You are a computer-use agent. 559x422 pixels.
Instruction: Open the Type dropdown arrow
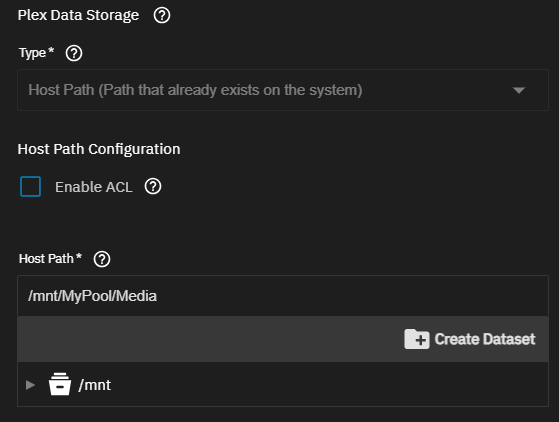(519, 90)
